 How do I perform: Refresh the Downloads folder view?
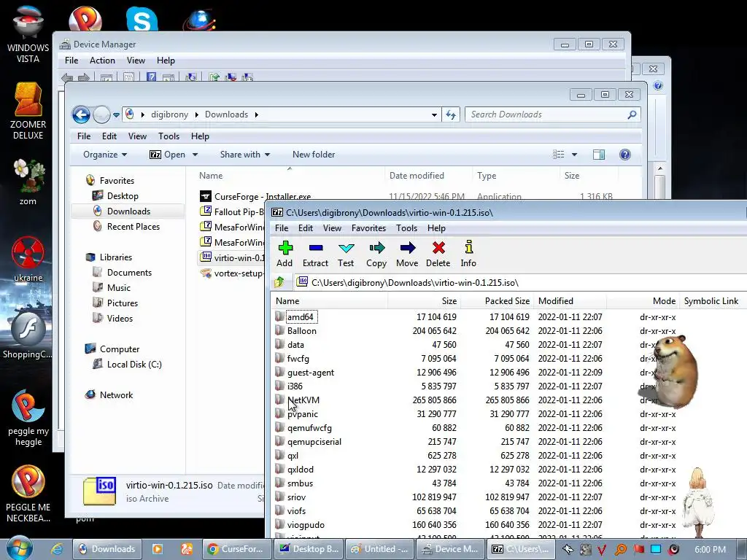tap(451, 114)
